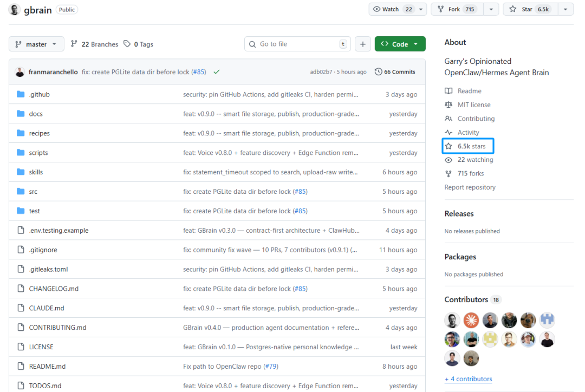The height and width of the screenshot is (392, 585).
Task: Open the master branch dropdown
Action: tap(36, 44)
